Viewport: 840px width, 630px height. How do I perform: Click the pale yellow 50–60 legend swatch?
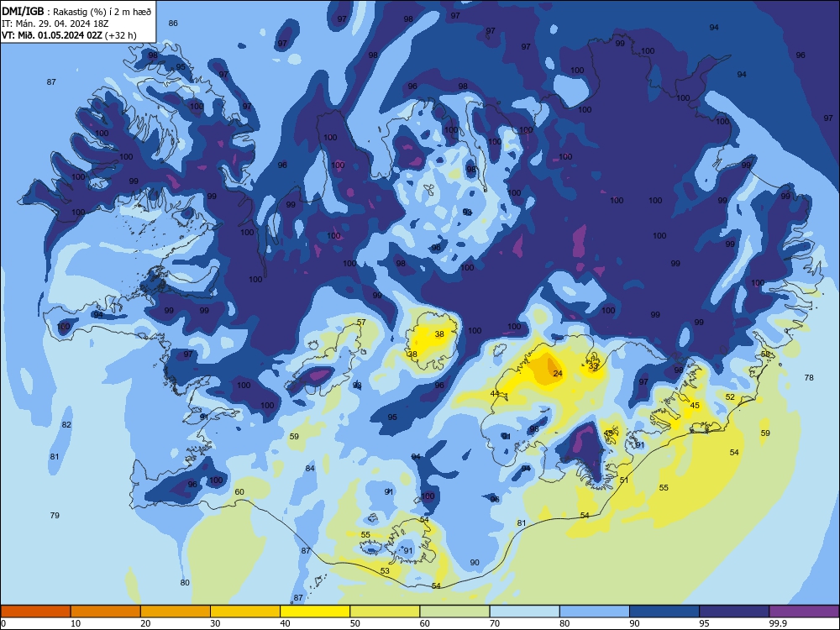(x=386, y=612)
